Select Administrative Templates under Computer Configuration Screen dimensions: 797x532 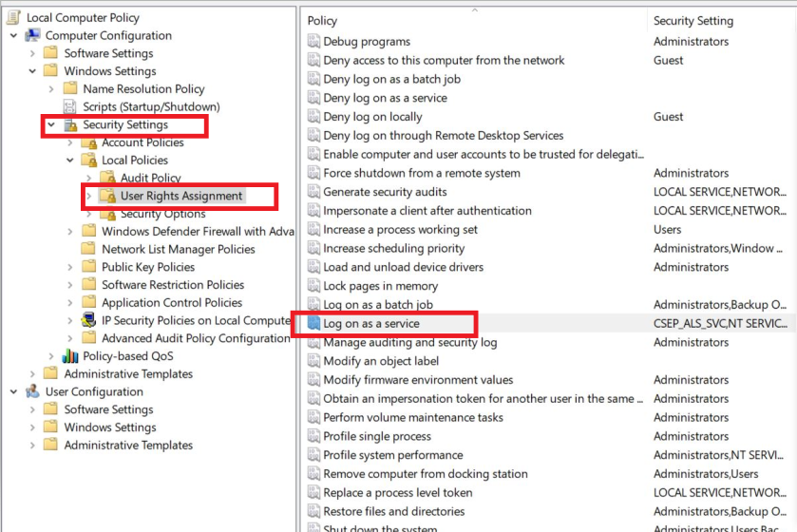128,374
